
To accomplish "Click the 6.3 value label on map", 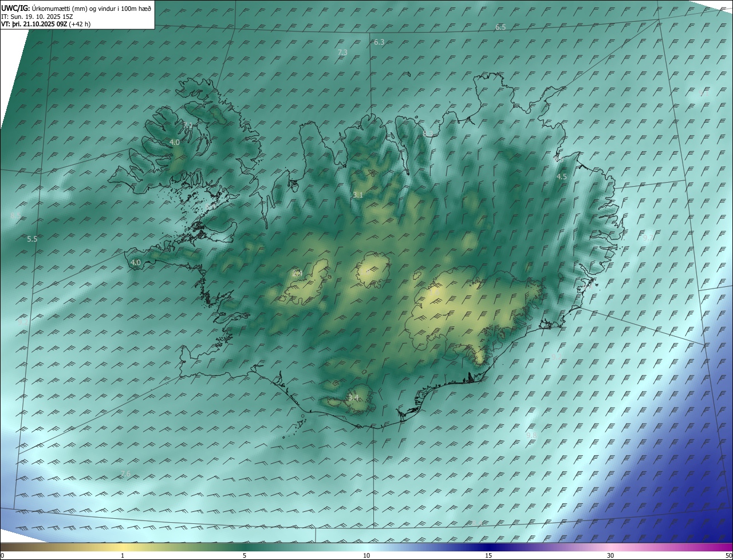I will pos(379,42).
